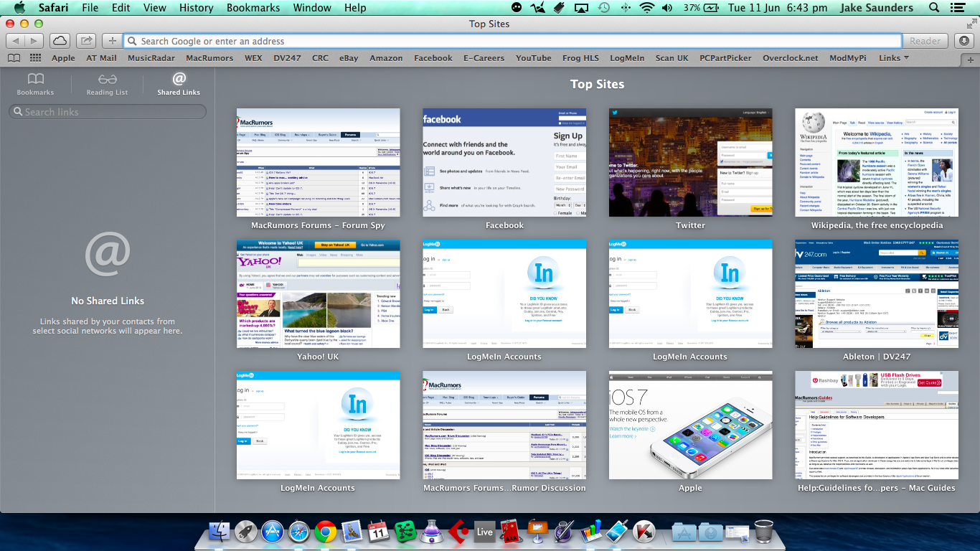Image resolution: width=980 pixels, height=551 pixels.
Task: Open the Wikipedia Top Sites thumbnail
Action: (x=877, y=163)
